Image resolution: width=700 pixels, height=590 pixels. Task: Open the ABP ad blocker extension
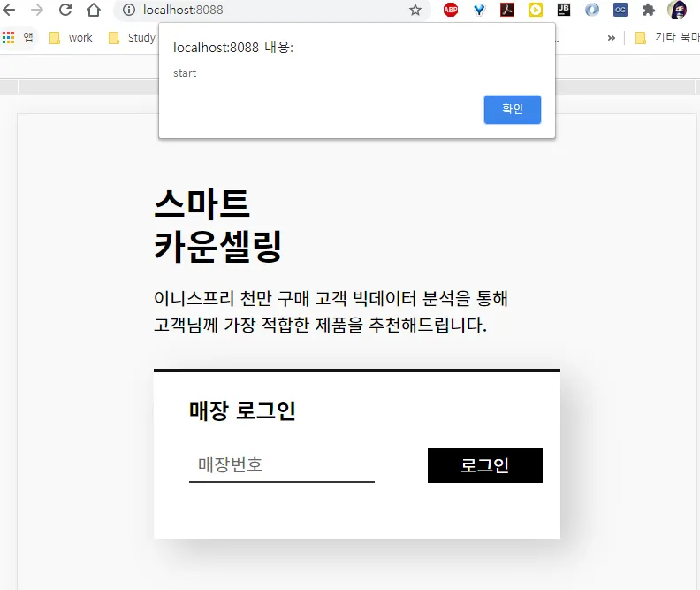451,10
